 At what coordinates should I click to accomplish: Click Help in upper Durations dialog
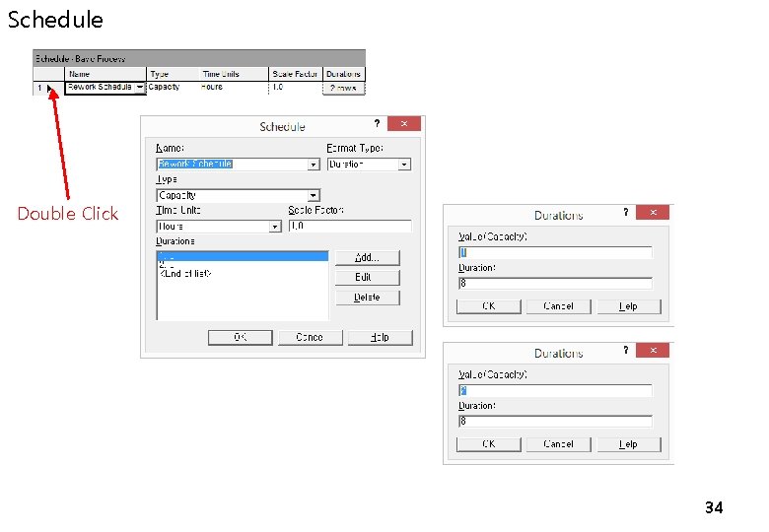point(629,306)
